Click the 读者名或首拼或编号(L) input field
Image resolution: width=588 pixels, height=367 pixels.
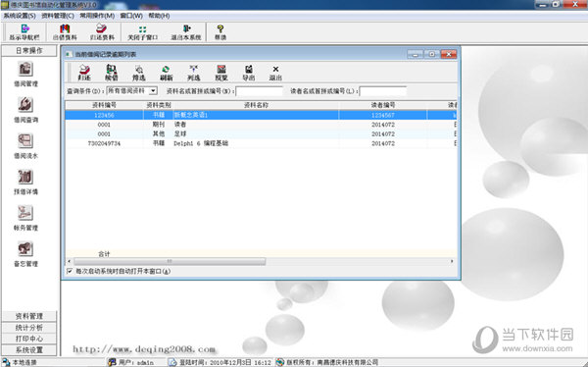[x=383, y=91]
